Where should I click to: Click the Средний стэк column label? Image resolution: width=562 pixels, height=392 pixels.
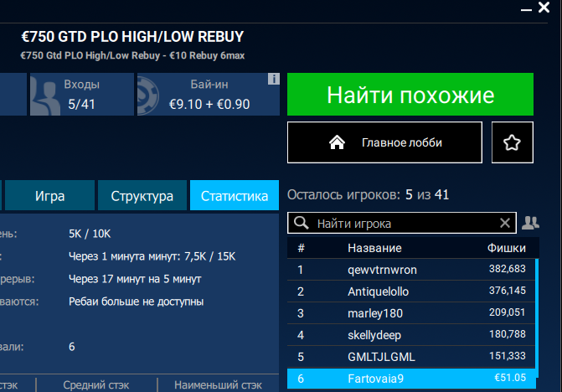[x=96, y=385]
